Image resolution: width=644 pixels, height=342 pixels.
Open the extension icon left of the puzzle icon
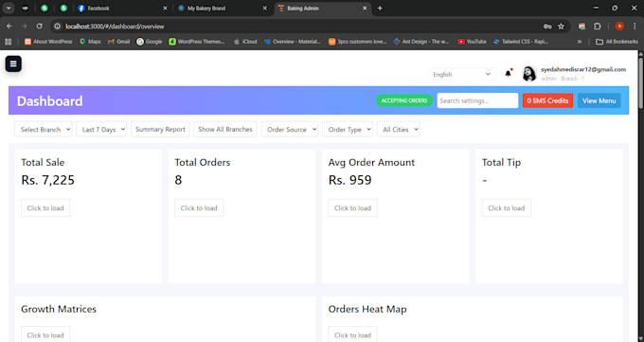point(581,26)
